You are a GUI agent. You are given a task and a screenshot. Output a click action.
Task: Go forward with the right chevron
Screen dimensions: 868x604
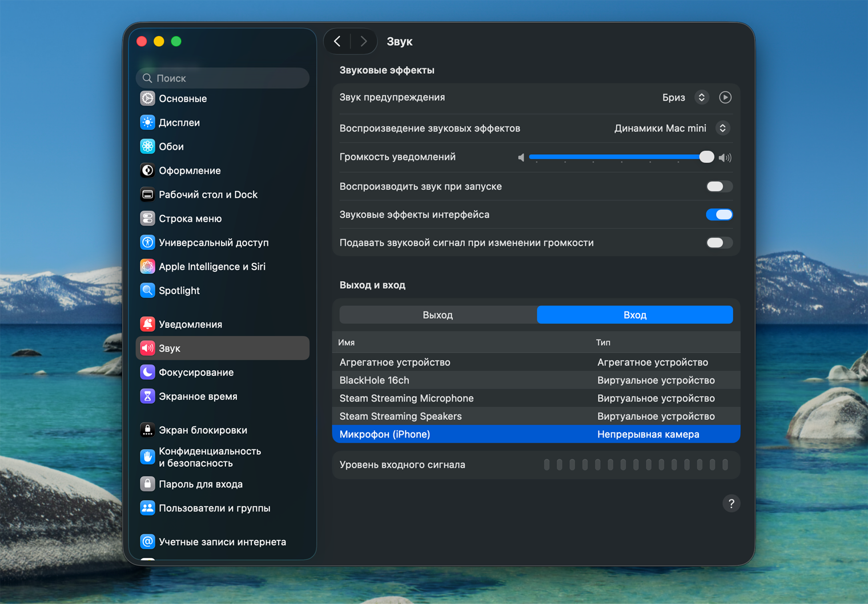coord(364,41)
